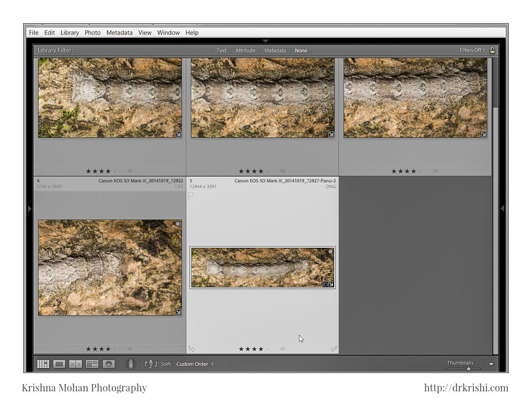Toggle flag on the Pano-2 photo
The image size is (532, 401).
click(191, 196)
